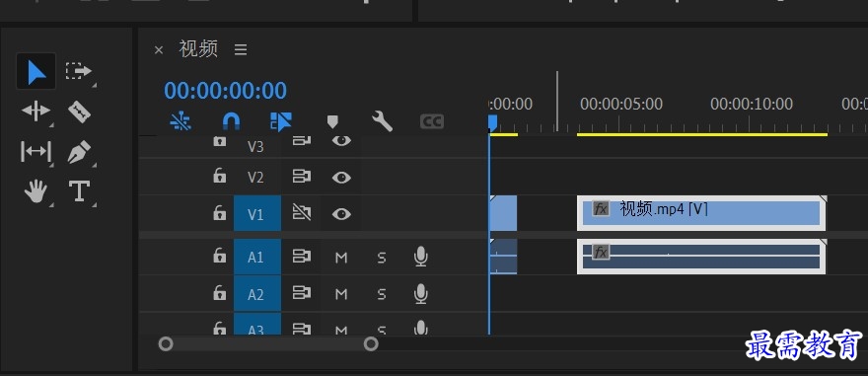Viewport: 868px width, 376px height.
Task: Click the blue playhead marker on the ruler
Action: [x=492, y=122]
